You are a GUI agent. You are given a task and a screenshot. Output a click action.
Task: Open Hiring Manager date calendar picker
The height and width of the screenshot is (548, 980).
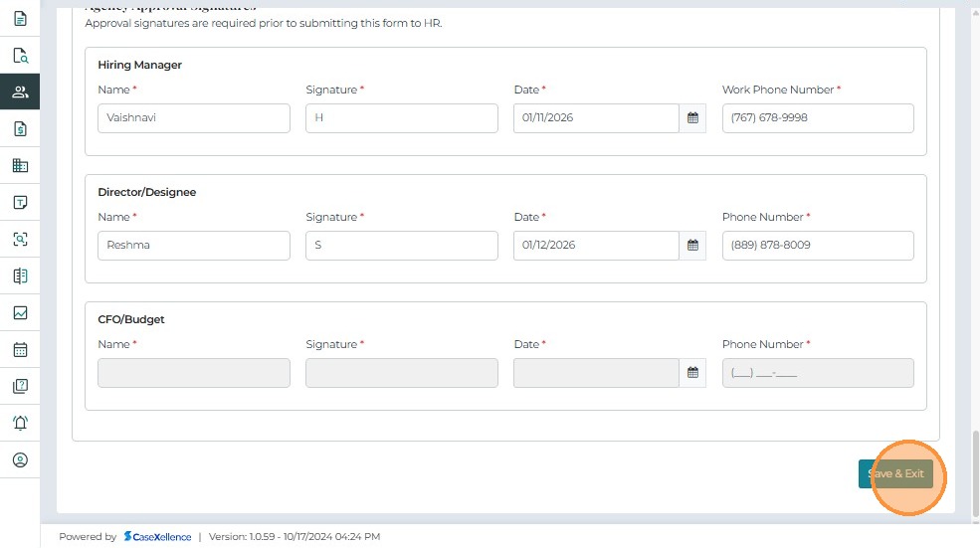point(693,118)
